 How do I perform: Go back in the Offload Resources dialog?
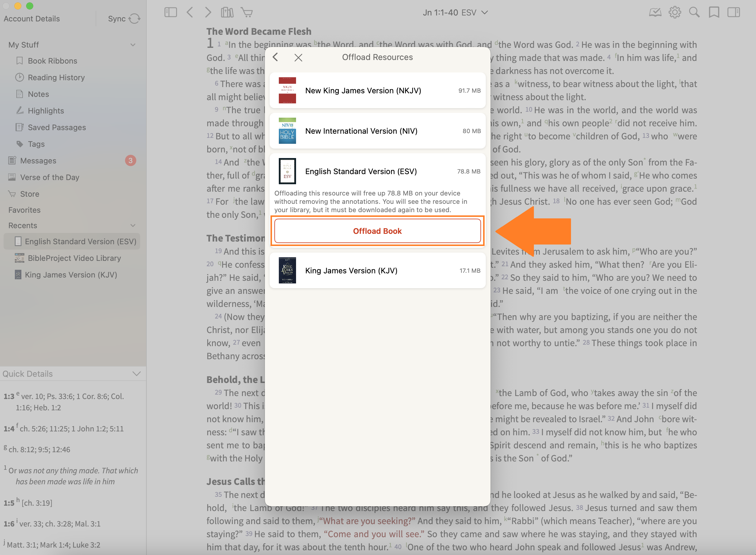pos(275,57)
